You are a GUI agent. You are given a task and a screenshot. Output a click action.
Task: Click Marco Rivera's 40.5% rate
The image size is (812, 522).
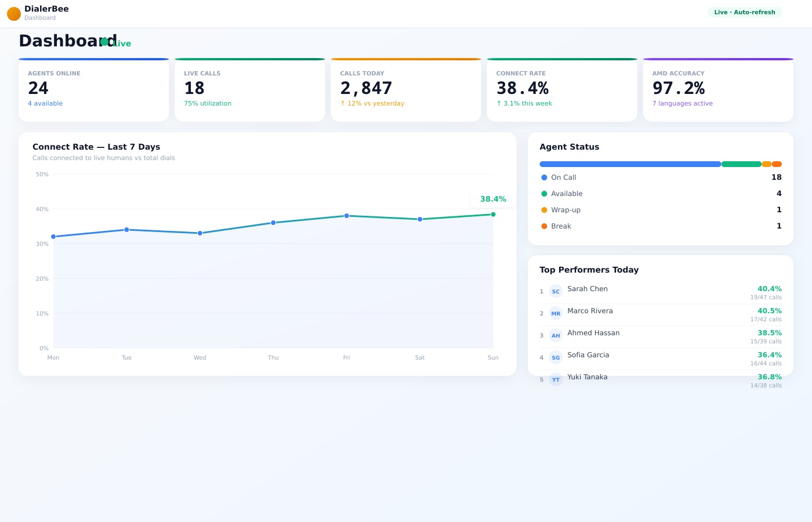(770, 311)
